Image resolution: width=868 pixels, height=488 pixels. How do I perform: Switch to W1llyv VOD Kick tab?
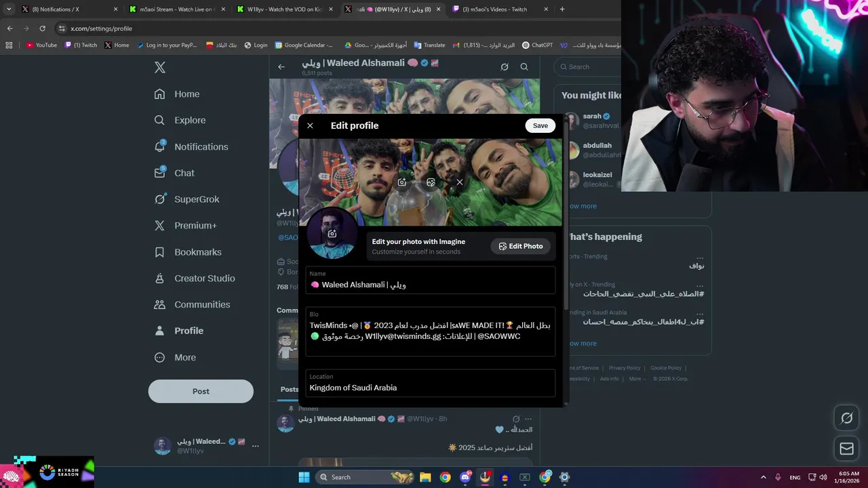pos(285,9)
